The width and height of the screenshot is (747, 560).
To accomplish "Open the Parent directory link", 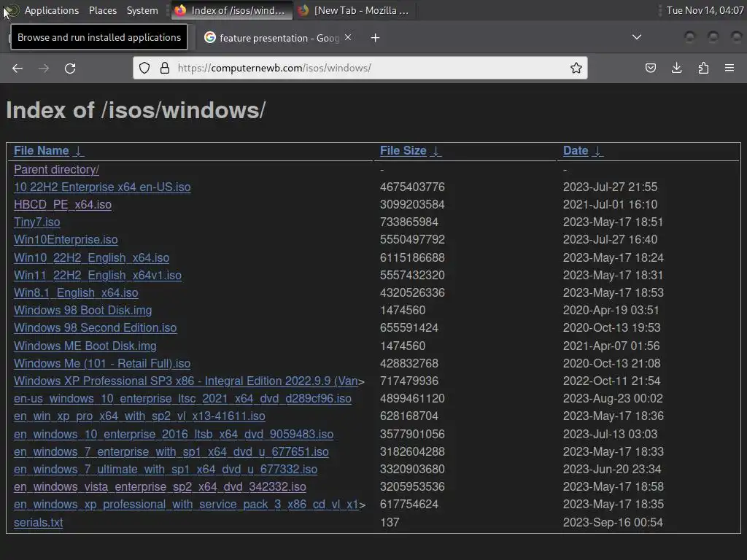I will (x=57, y=169).
